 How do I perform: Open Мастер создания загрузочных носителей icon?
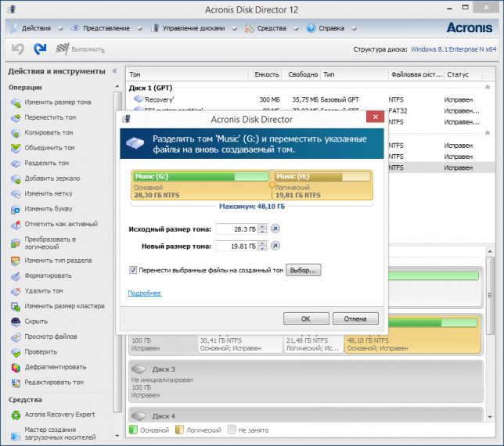[16, 435]
